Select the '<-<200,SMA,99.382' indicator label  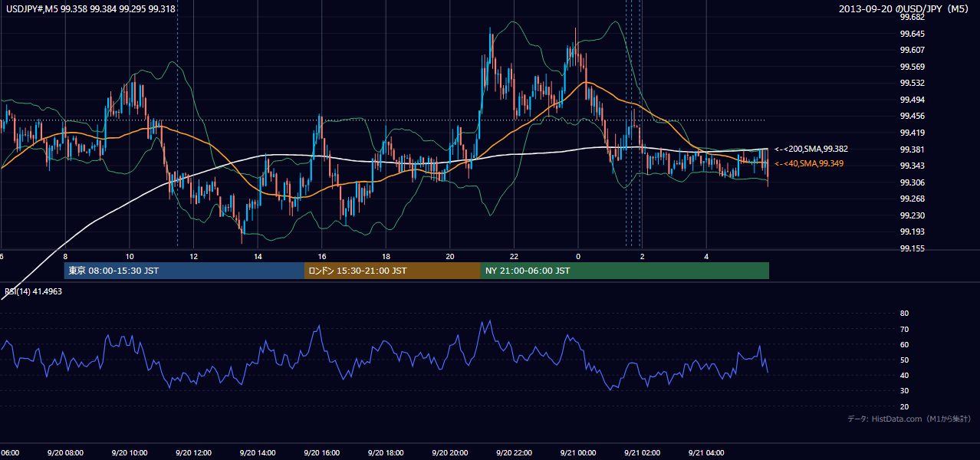(811, 149)
